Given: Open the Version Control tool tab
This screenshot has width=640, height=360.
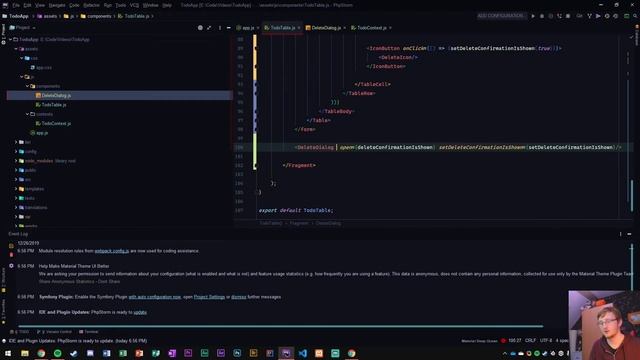Looking at the screenshot, I should 54,332.
